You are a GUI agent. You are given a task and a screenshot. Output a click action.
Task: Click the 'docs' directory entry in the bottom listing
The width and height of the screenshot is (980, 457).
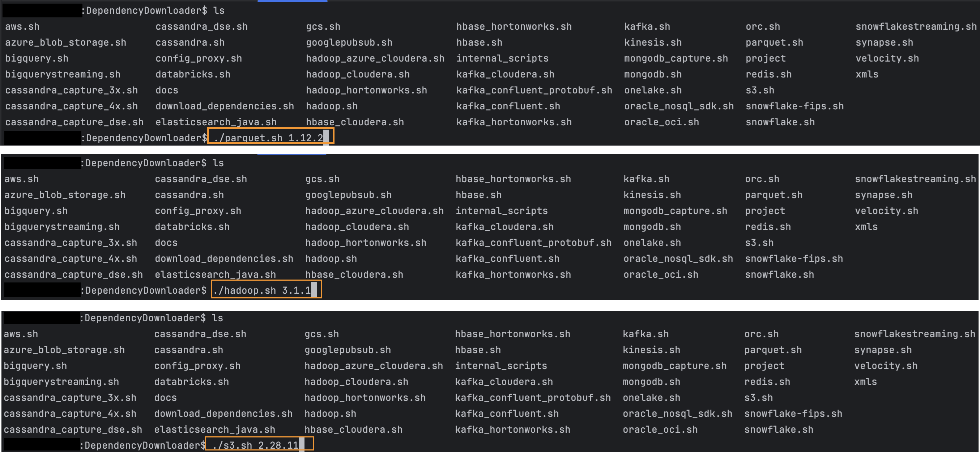pyautogui.click(x=165, y=397)
